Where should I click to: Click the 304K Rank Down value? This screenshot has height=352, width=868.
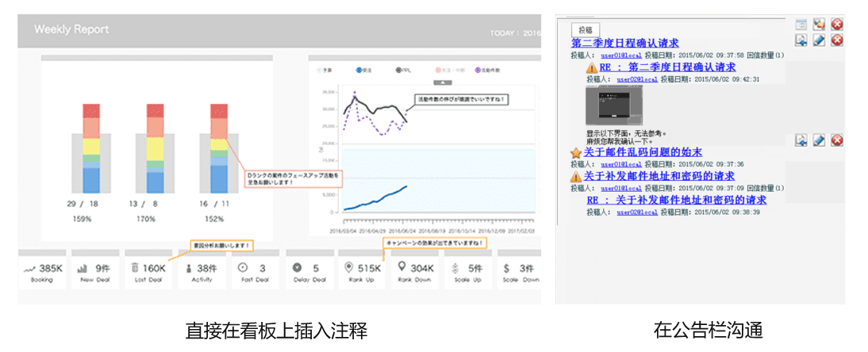[x=422, y=269]
